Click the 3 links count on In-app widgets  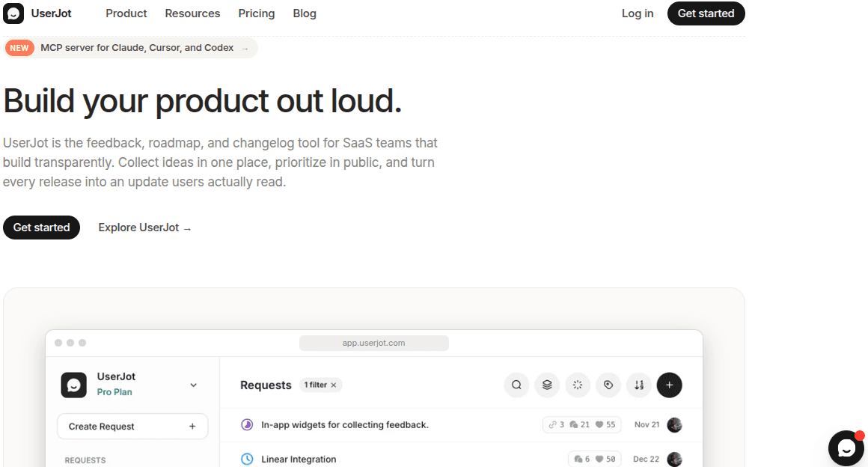556,425
